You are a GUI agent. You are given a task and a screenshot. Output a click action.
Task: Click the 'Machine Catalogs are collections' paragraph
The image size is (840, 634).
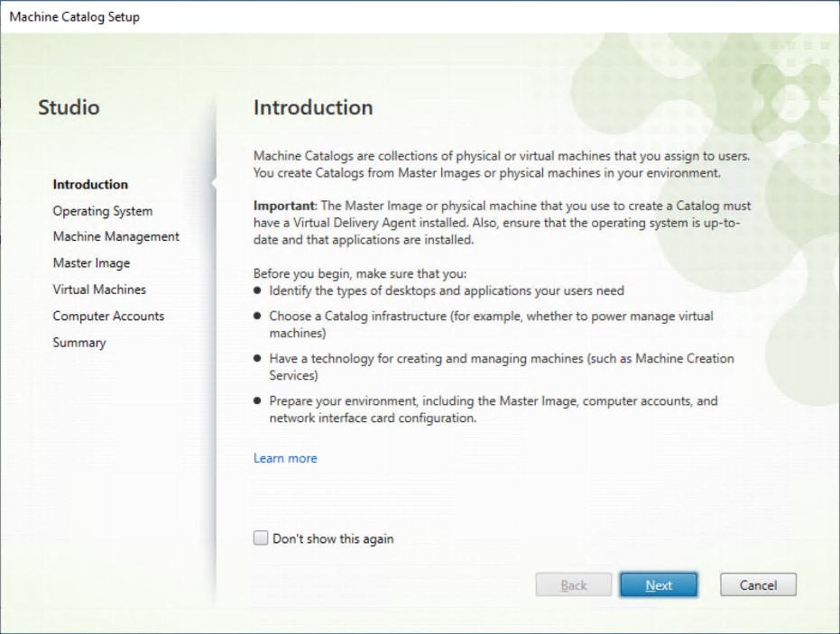(502, 164)
